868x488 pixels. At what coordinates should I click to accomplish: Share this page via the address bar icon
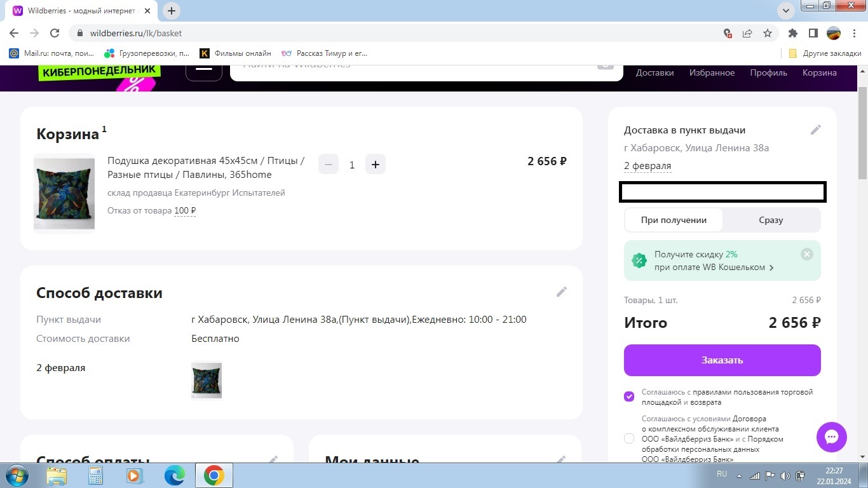tap(747, 33)
